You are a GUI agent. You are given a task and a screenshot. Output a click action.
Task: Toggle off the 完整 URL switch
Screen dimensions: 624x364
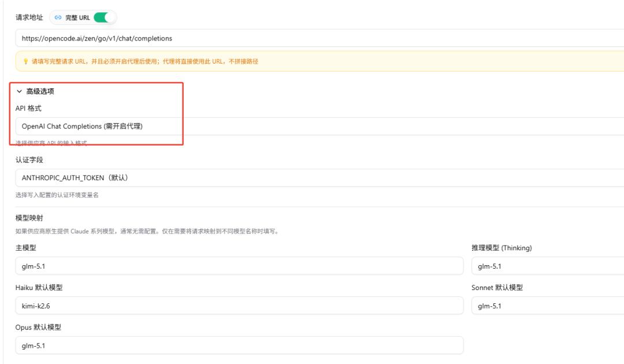105,17
